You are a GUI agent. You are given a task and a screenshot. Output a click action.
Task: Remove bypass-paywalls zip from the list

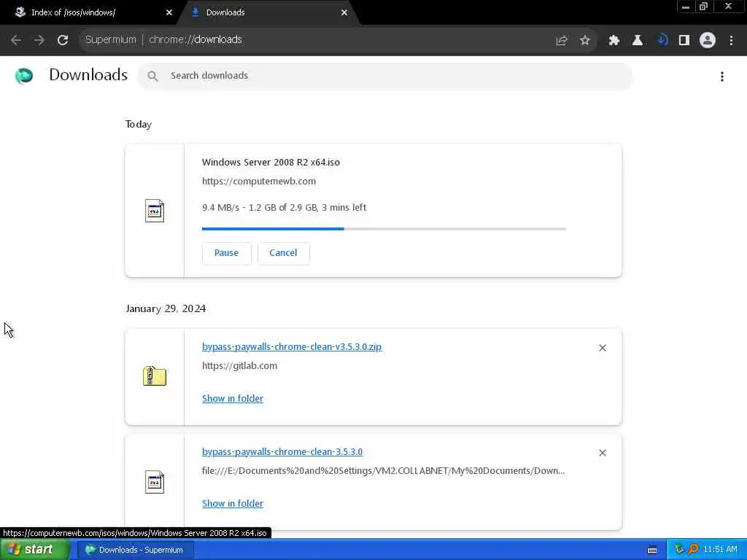click(603, 348)
